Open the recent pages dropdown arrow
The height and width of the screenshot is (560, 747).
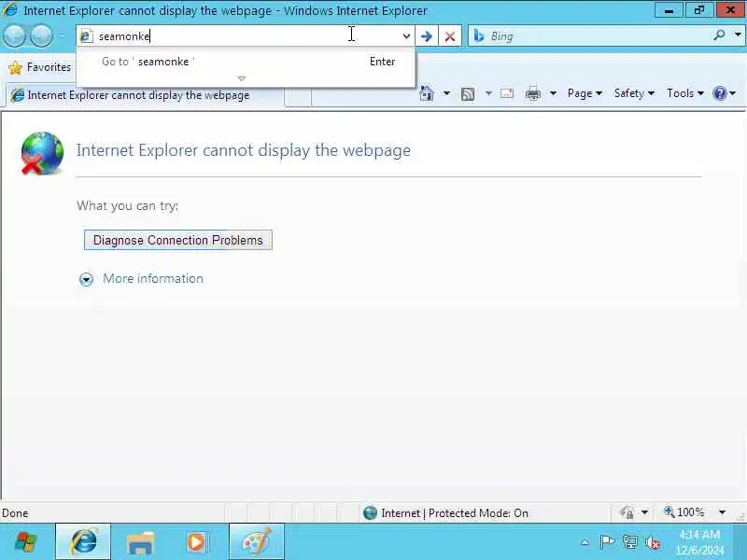pos(62,35)
